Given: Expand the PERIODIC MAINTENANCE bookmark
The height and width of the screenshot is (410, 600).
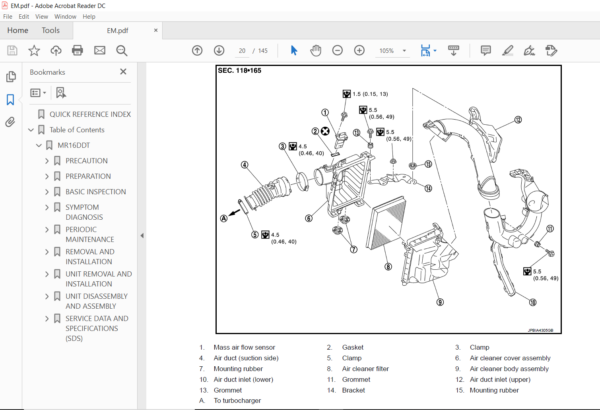Looking at the screenshot, I should 47,229.
